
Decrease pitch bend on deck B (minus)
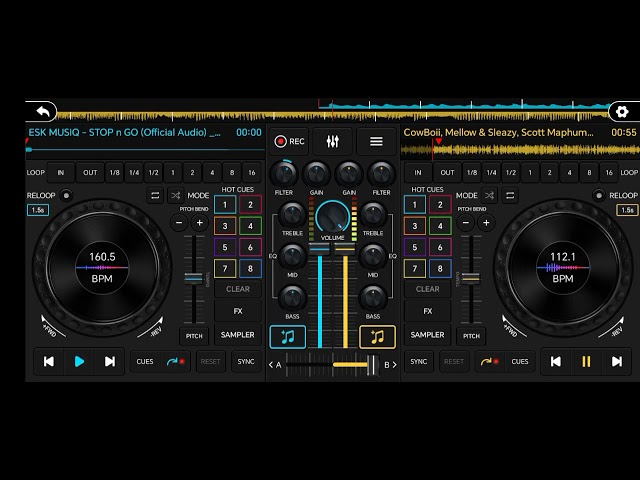tap(465, 223)
